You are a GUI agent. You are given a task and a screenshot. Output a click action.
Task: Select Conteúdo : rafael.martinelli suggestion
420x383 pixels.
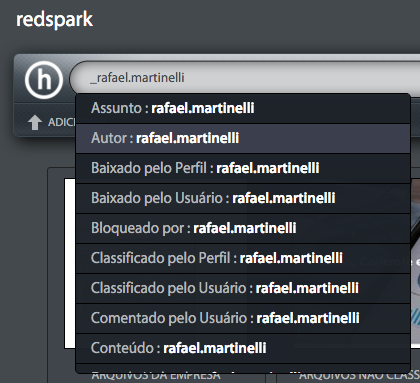tap(243, 348)
